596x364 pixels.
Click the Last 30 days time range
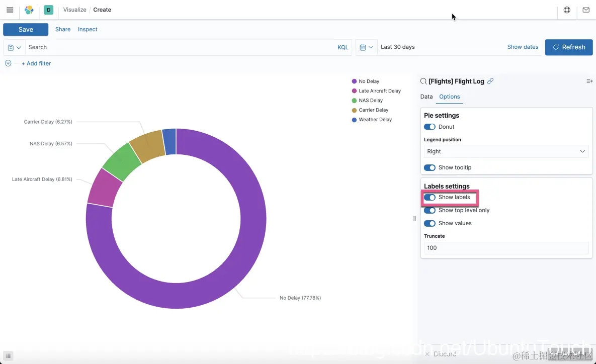click(398, 47)
